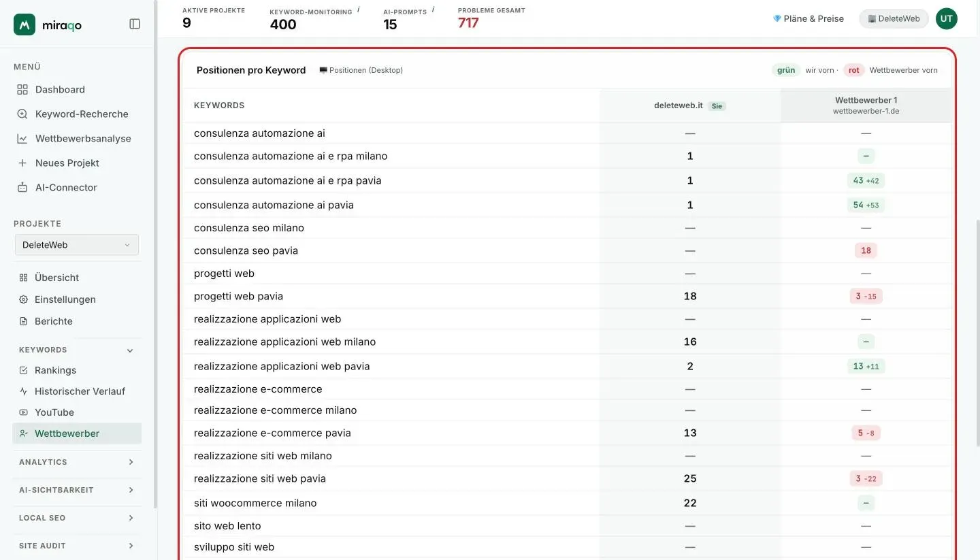980x560 pixels.
Task: Open Historischer Verlauf page
Action: 80,391
